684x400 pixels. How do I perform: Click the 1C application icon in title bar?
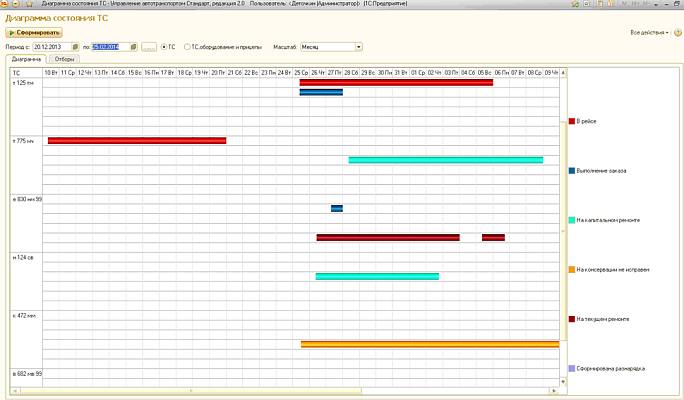(x=6, y=5)
